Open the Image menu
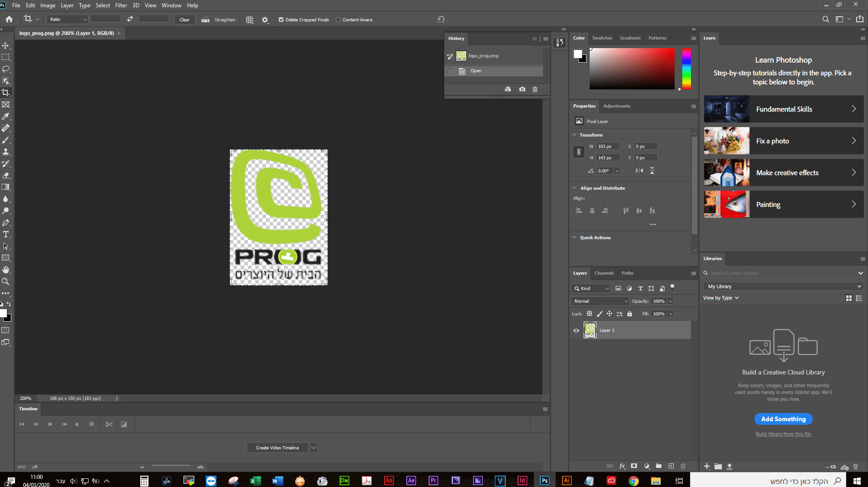The height and width of the screenshot is (487, 868). (x=48, y=5)
